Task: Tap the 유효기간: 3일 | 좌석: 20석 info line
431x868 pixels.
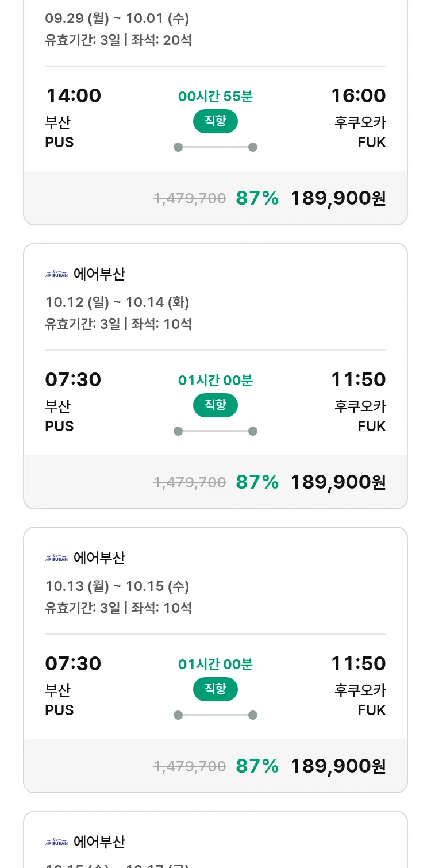Action: pos(118,40)
